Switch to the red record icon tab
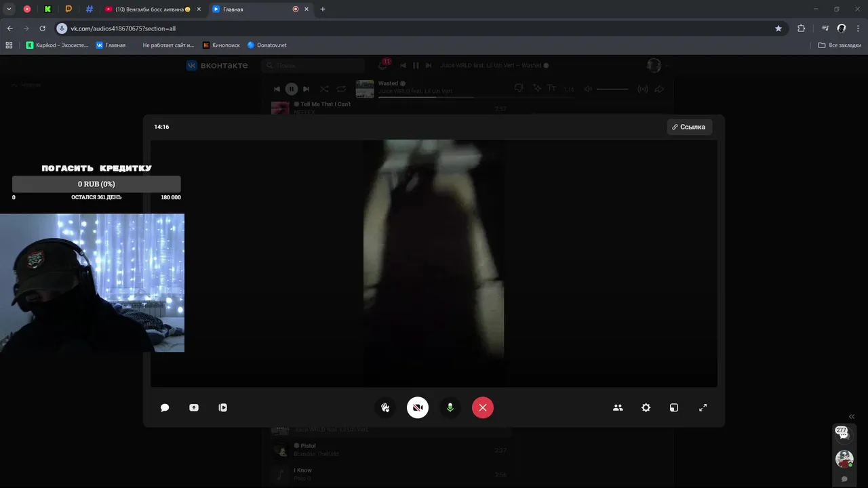 [27, 9]
